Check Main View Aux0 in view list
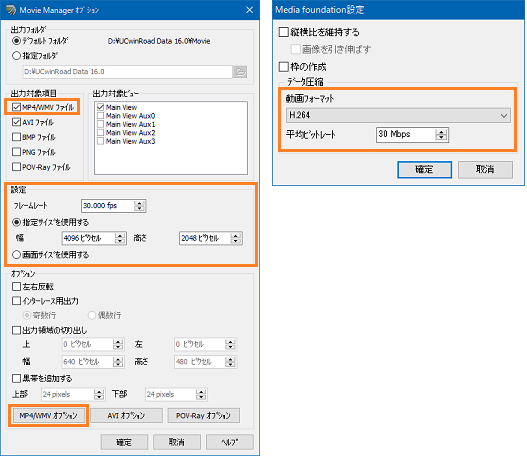527x456 pixels. click(x=100, y=116)
